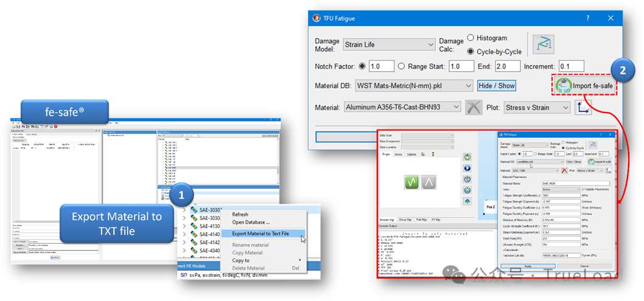Click the End value field showing 2.0 in the large dialog
Image resolution: width=644 pixels, height=301 pixels.
coord(508,66)
